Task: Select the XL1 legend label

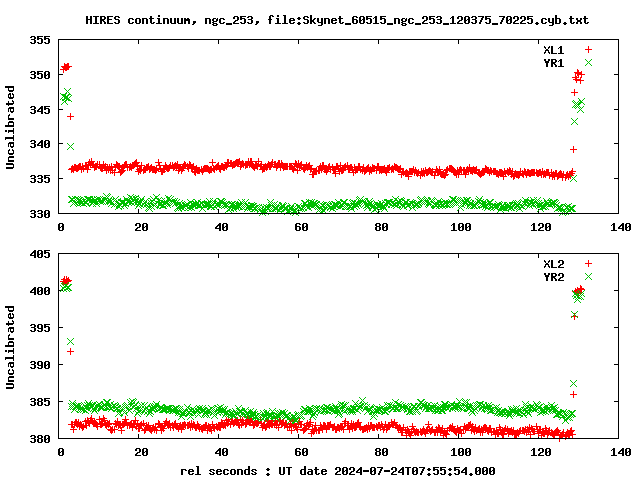Action: 553,50
